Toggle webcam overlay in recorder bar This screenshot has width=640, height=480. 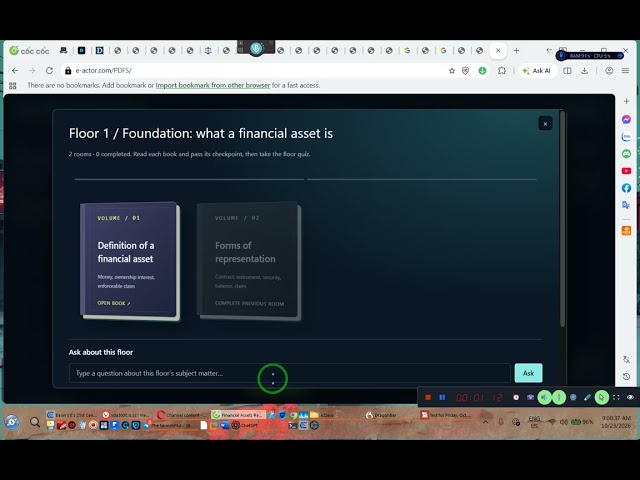[x=573, y=397]
